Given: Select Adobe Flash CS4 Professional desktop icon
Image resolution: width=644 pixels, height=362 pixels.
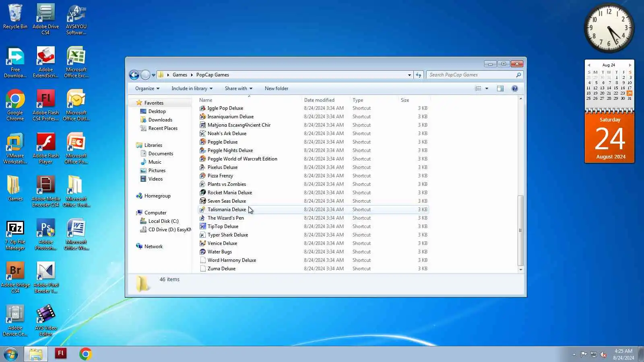Looking at the screenshot, I should [45, 105].
